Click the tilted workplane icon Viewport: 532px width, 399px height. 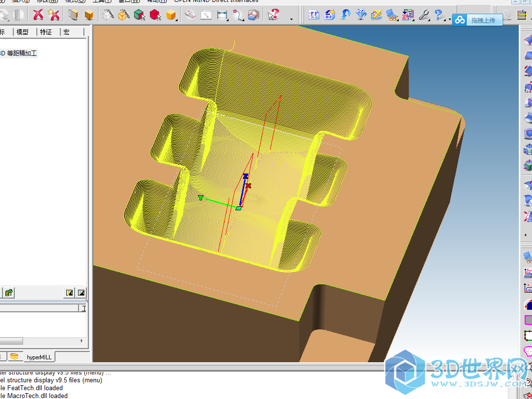click(190, 15)
